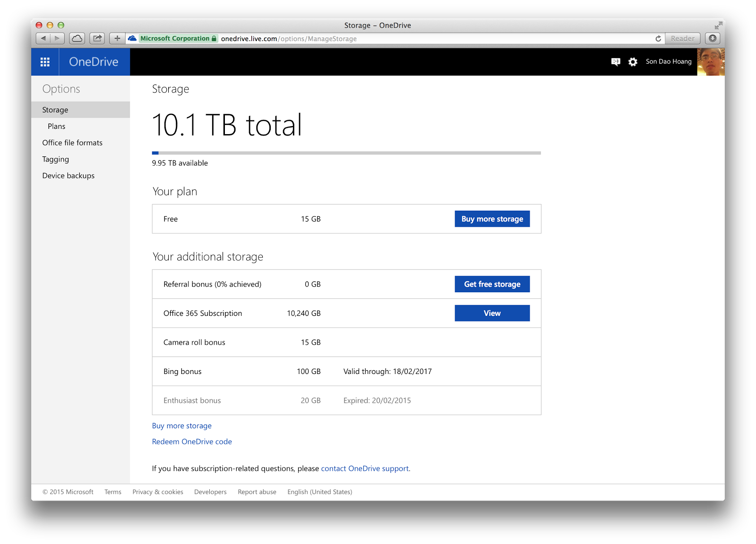Image resolution: width=756 pixels, height=544 pixels.
Task: Open the feedback chat icon
Action: pos(615,62)
